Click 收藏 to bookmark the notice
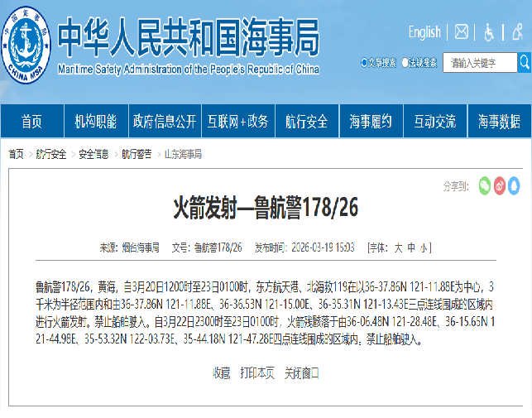Viewport: 532px width, 418px height. tap(221, 372)
